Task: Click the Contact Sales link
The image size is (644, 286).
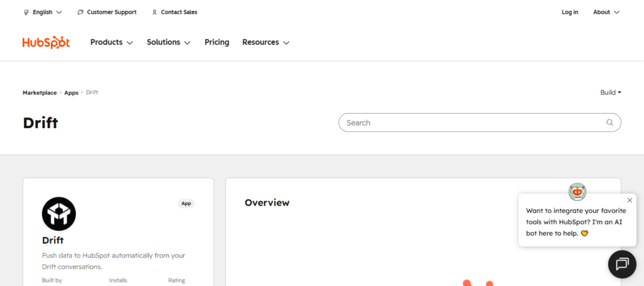Action: (175, 13)
